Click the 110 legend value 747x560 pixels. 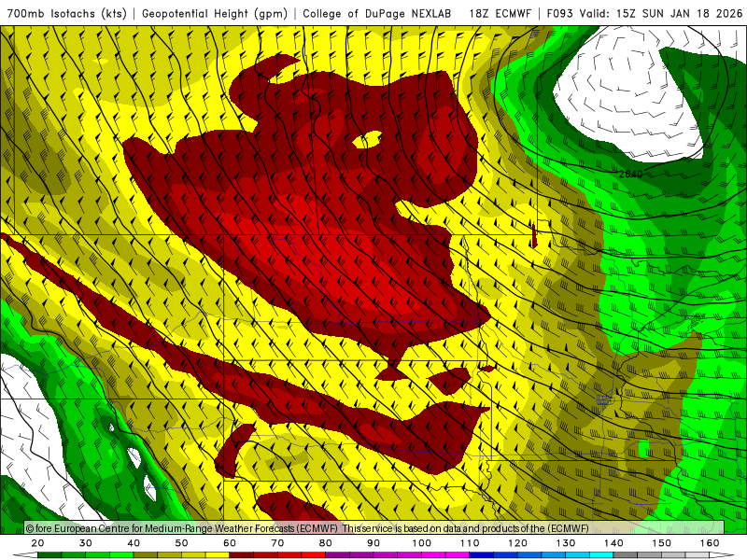coord(470,543)
